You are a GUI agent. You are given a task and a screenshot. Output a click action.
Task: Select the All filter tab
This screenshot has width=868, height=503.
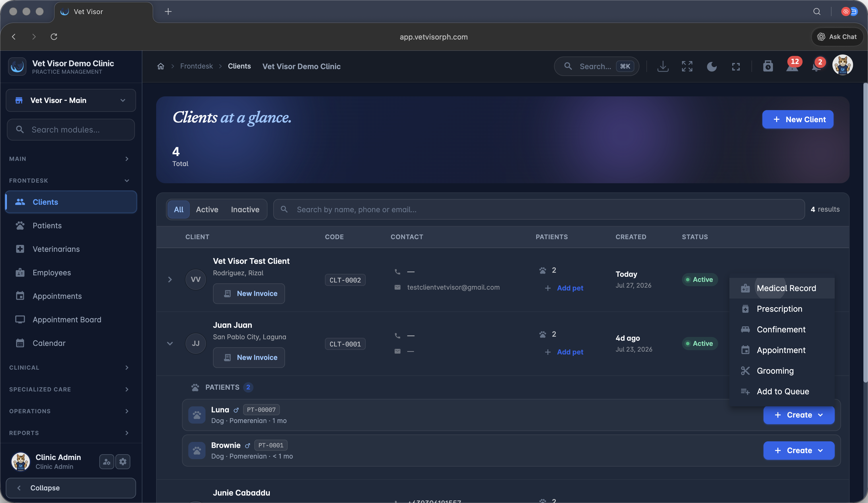pyautogui.click(x=179, y=210)
